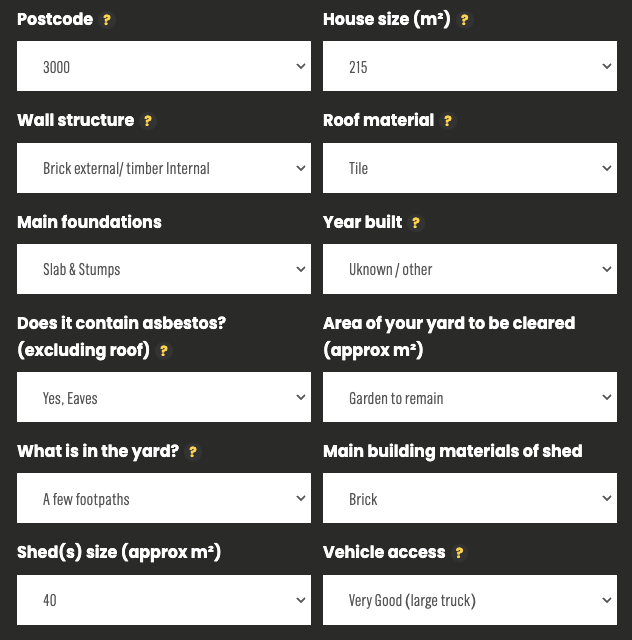Show help for Roof material

(448, 121)
